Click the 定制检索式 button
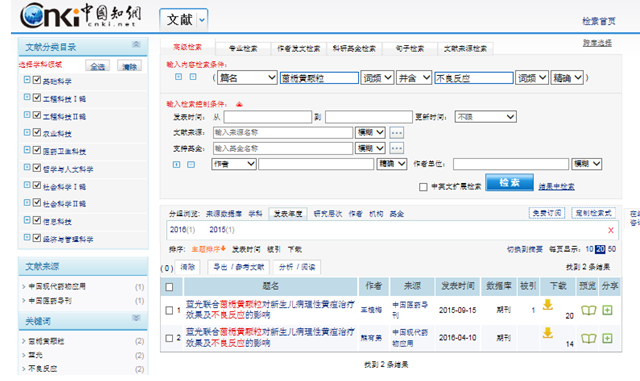Image resolution: width=640 pixels, height=381 pixels. (593, 213)
